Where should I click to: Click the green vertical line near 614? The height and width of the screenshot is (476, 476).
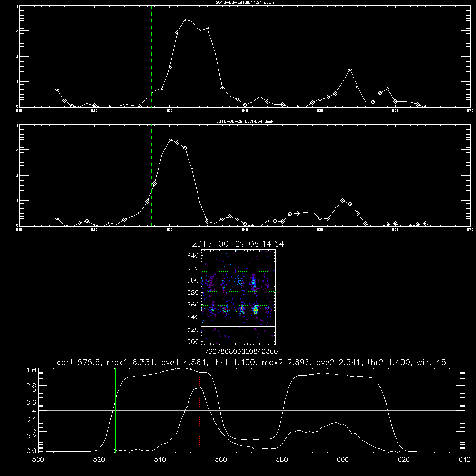385,410
